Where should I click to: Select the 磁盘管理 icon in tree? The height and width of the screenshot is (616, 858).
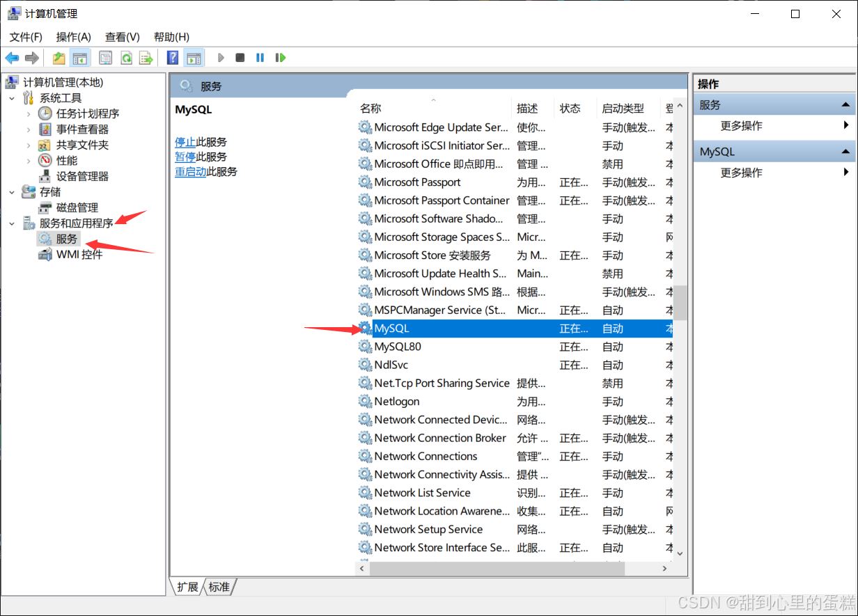(45, 207)
